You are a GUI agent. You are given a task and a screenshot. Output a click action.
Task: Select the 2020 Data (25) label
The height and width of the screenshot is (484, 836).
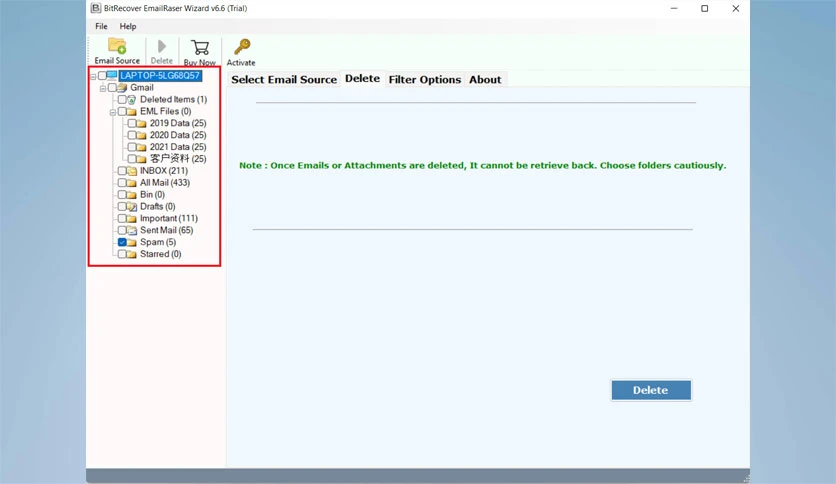[x=178, y=135]
